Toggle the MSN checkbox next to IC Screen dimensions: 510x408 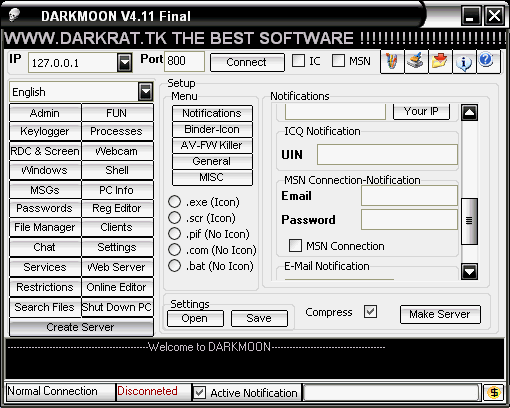point(338,61)
